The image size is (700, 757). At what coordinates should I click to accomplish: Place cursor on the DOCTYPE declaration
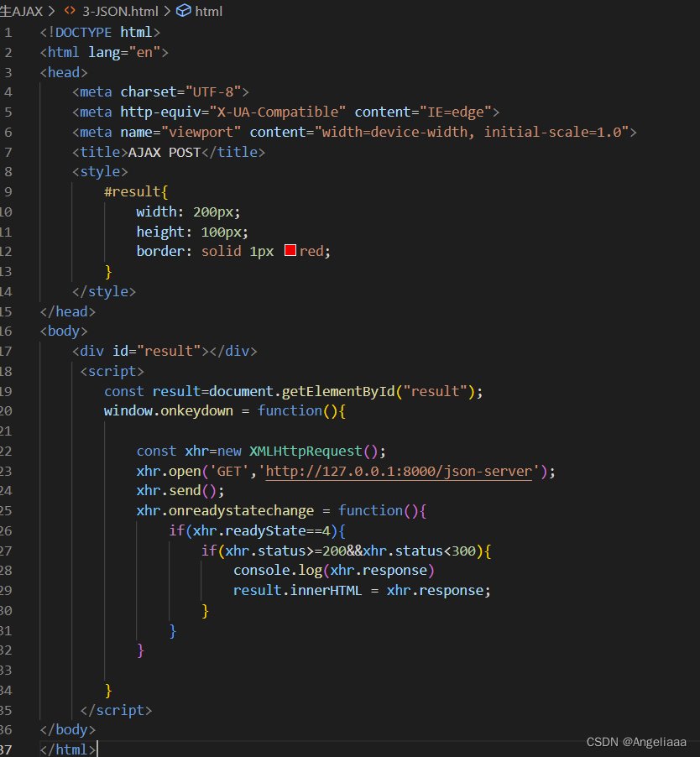point(100,33)
